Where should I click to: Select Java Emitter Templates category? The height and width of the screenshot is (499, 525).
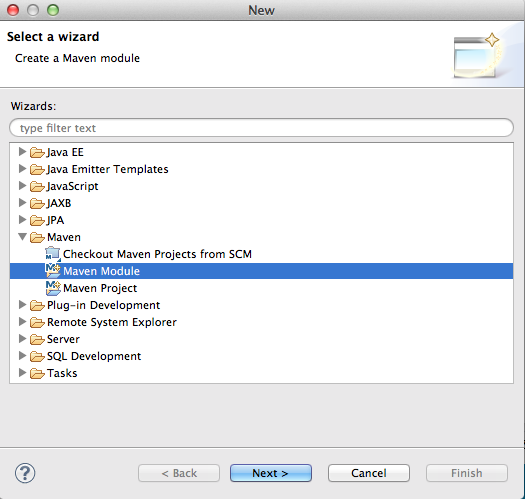107,169
